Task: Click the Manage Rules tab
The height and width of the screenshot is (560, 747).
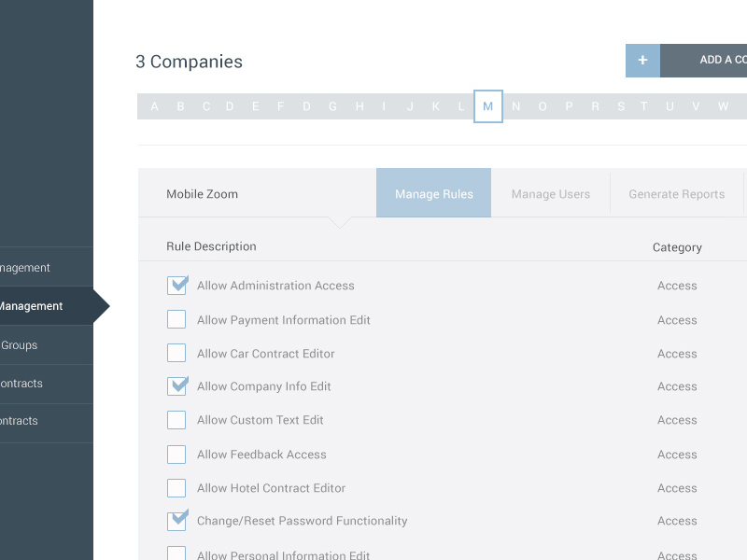Action: click(x=433, y=193)
